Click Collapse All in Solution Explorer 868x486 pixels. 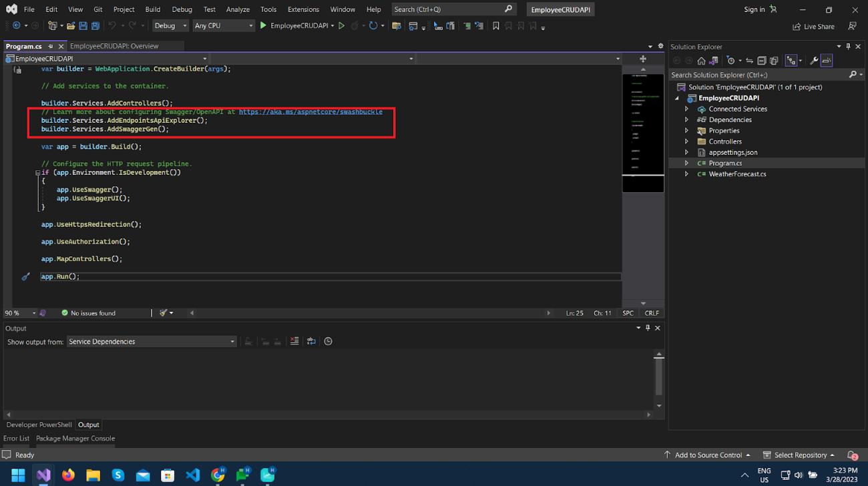[x=762, y=61]
